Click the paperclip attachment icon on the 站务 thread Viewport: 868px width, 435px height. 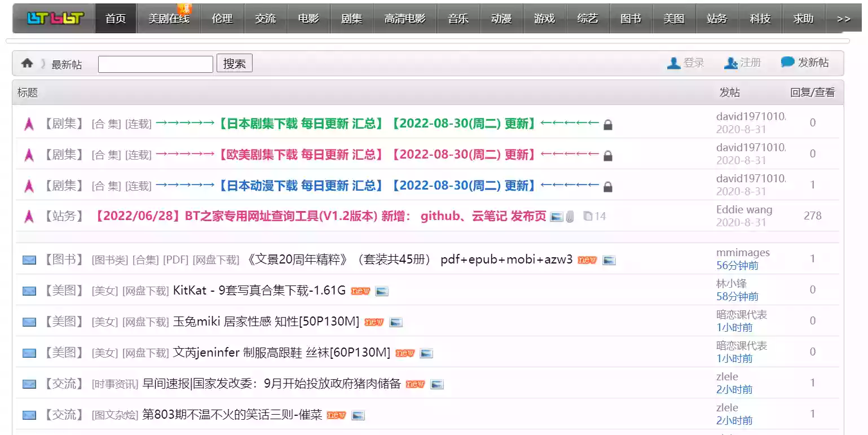click(570, 216)
